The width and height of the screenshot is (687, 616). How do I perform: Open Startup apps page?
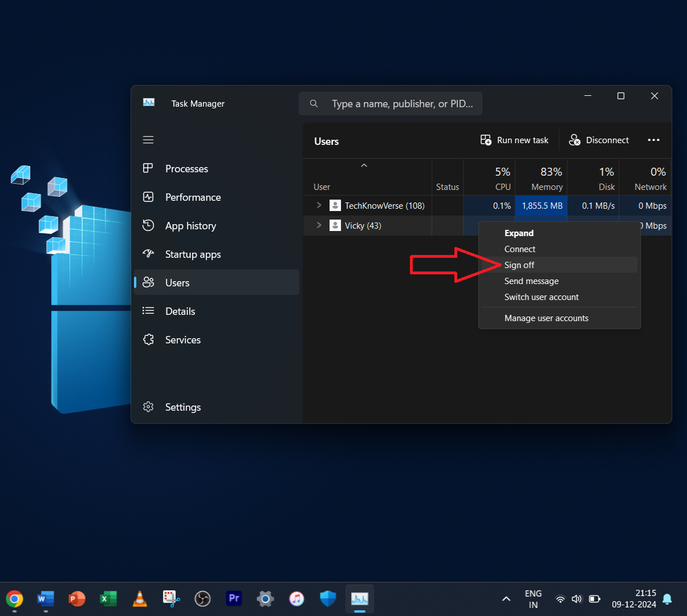click(x=193, y=254)
